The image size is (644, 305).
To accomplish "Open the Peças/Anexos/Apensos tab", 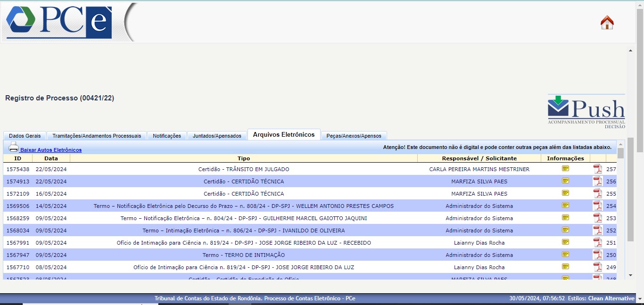I will coord(354,136).
